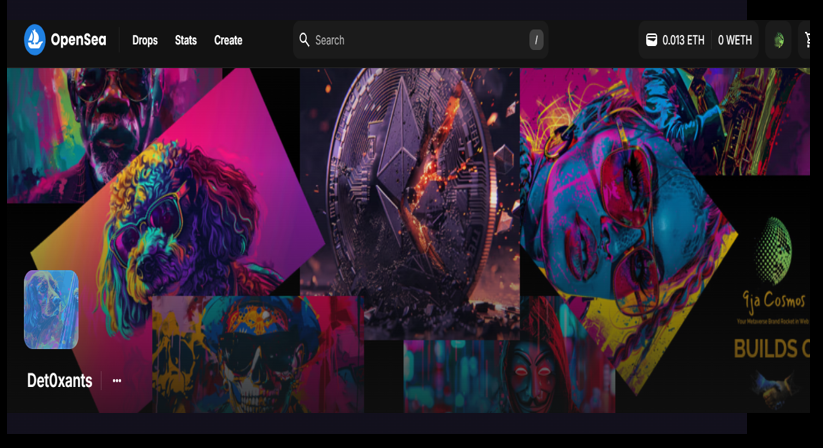823x448 pixels.
Task: Open the Stats menu
Action: [x=186, y=40]
